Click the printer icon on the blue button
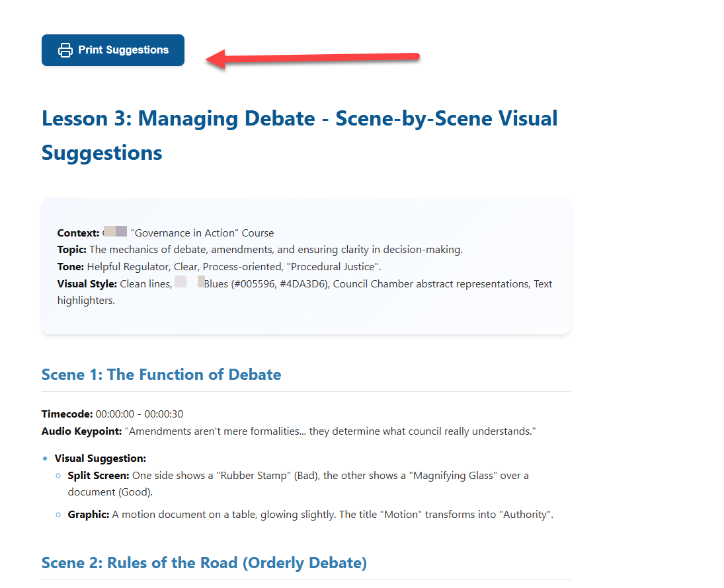 (65, 50)
